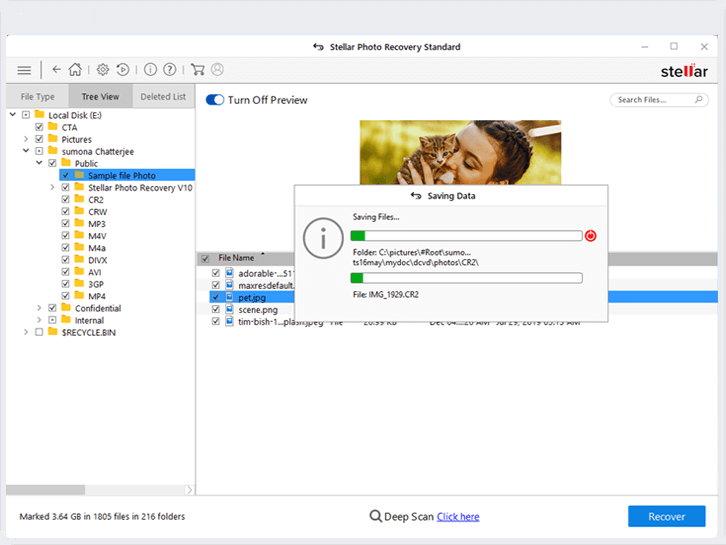This screenshot has width=726, height=545.
Task: Uncheck the M4V folder checkbox
Action: (66, 235)
